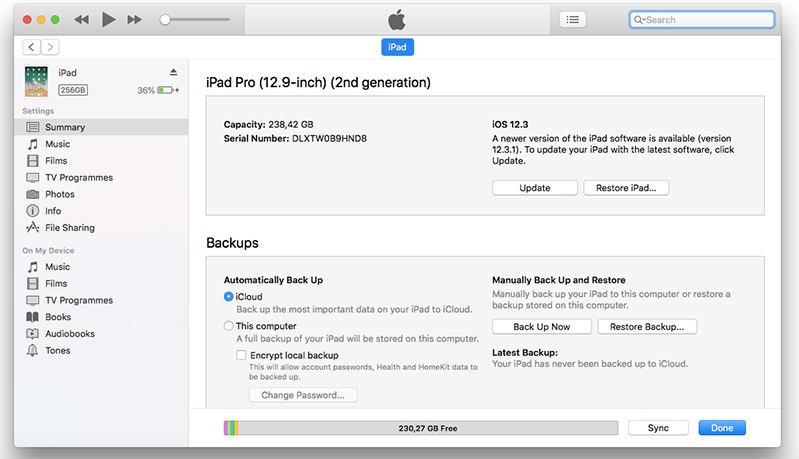799x459 pixels.
Task: Go forward with the right chevron
Action: [49, 47]
